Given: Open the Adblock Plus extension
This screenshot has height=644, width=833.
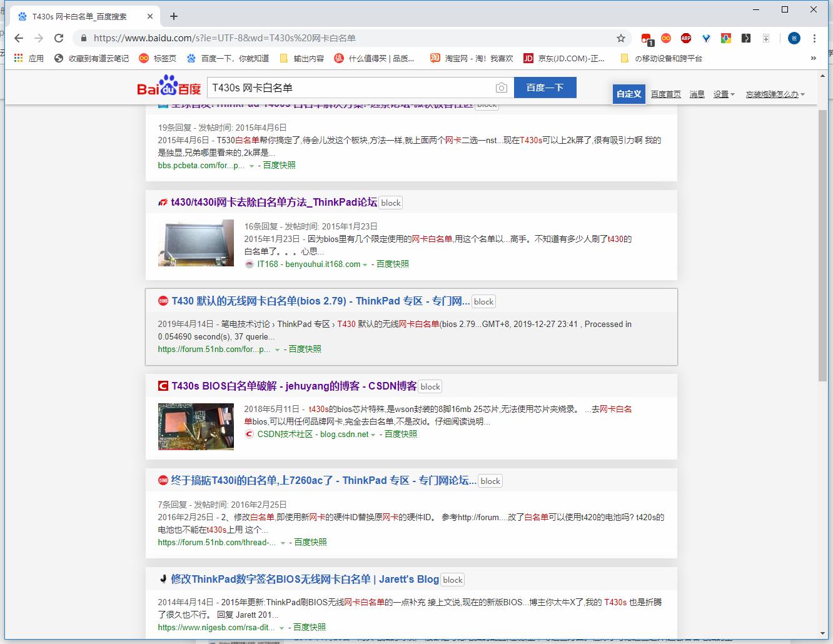Looking at the screenshot, I should tap(686, 38).
